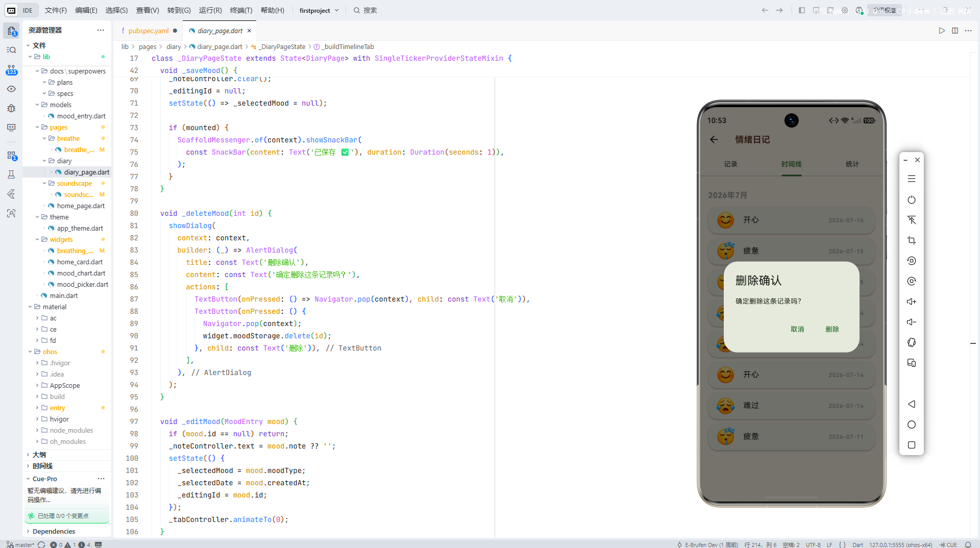Select the 记录 tab in the emulator app

[x=730, y=164]
